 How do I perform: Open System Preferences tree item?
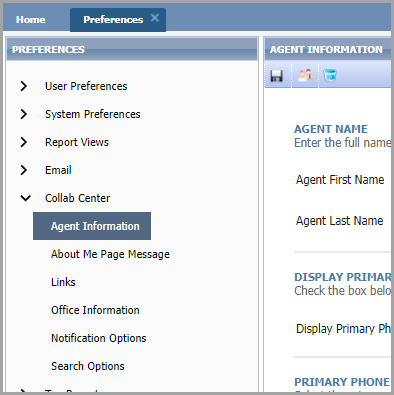pos(93,114)
